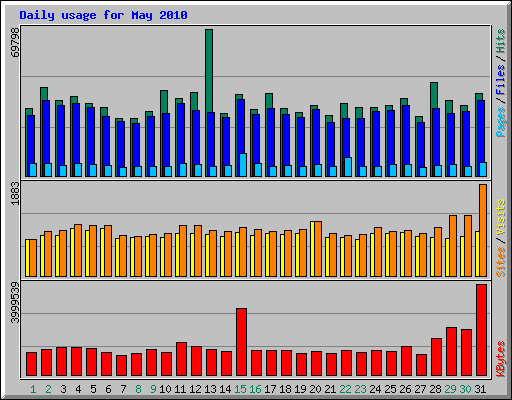512x400 pixels.
Task: Click day label 7 on the x-axis
Action: click(x=123, y=389)
